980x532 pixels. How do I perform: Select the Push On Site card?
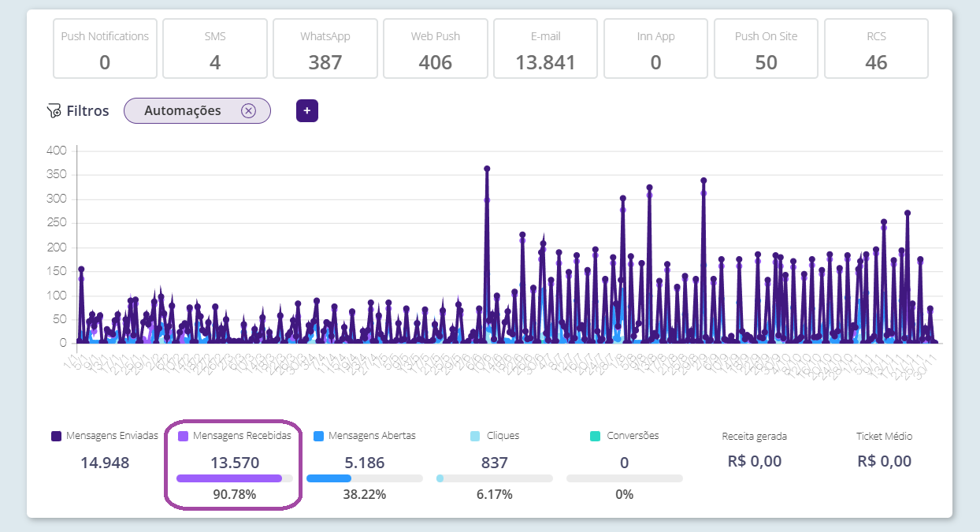pyautogui.click(x=767, y=49)
